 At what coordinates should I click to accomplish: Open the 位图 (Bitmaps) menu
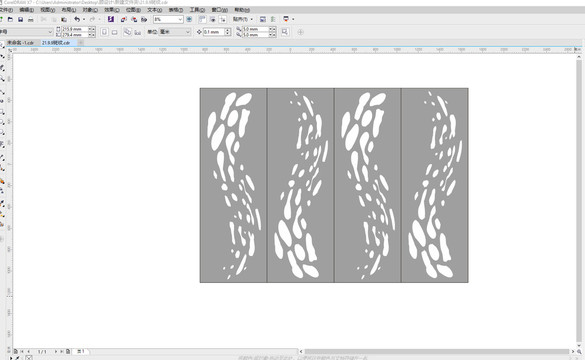pos(133,10)
